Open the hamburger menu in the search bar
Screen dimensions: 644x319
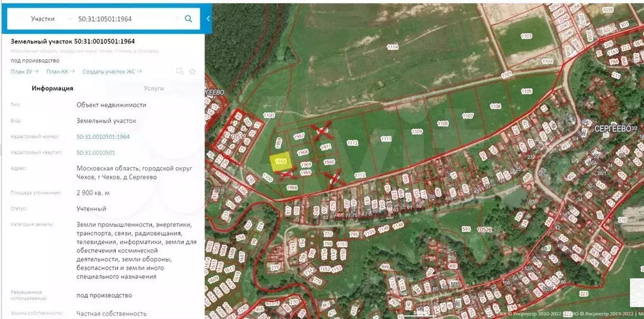[19, 19]
